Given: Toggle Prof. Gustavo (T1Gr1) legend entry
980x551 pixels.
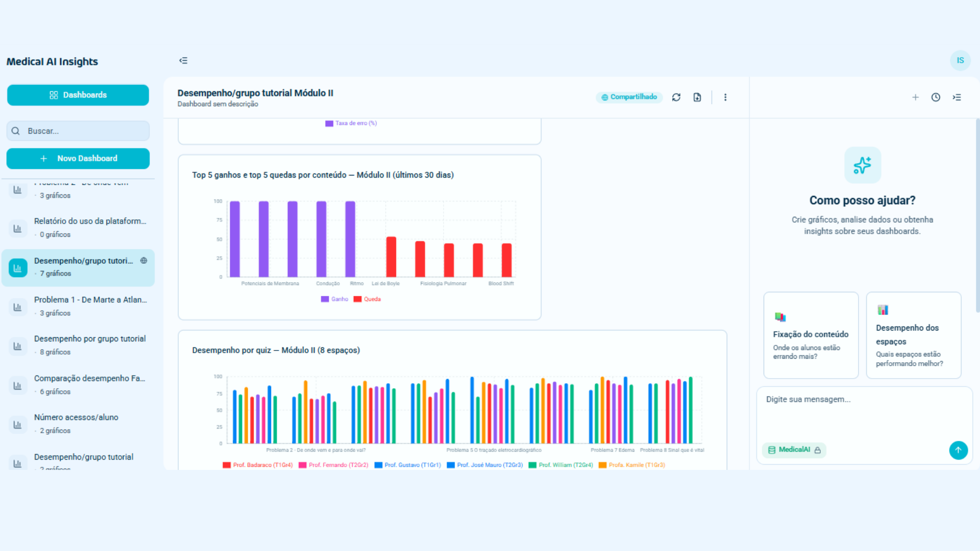Looking at the screenshot, I should pyautogui.click(x=407, y=465).
